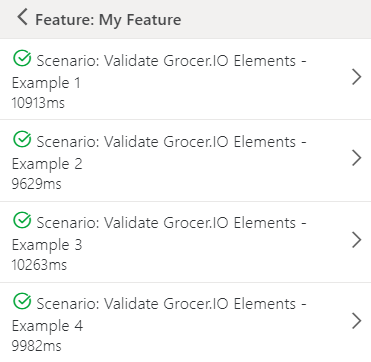Click the green passed checkmark for Example 1
Screen dimensions: 371x362
(x=22, y=58)
